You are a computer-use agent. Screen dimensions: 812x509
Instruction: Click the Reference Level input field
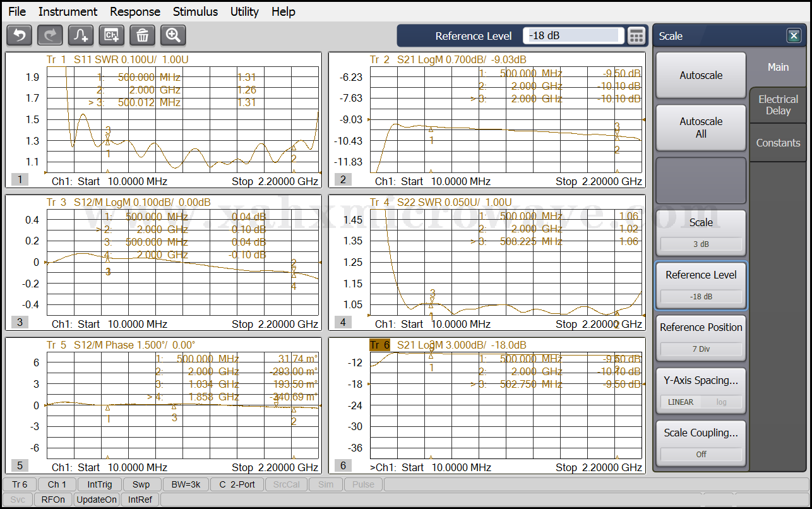(x=573, y=36)
